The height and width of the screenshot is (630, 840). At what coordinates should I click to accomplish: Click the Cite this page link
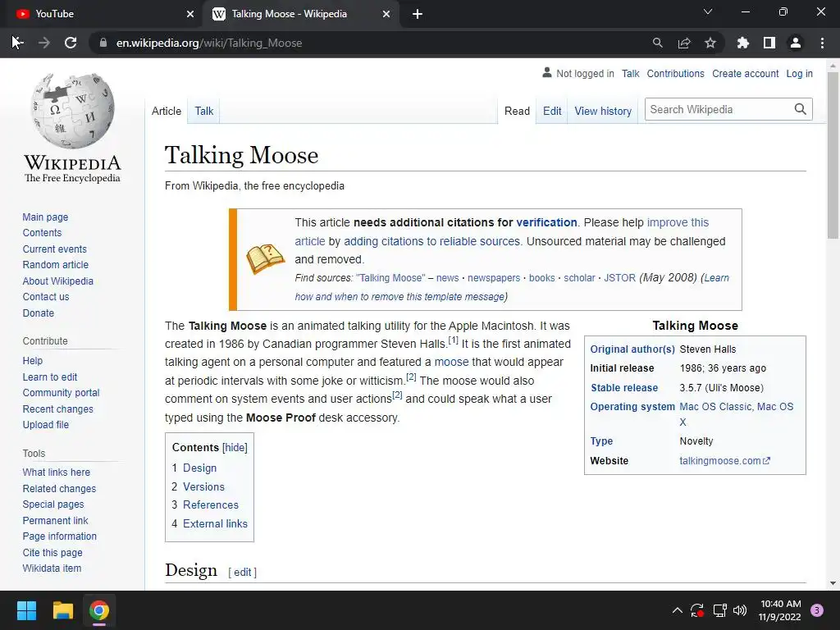coord(52,552)
